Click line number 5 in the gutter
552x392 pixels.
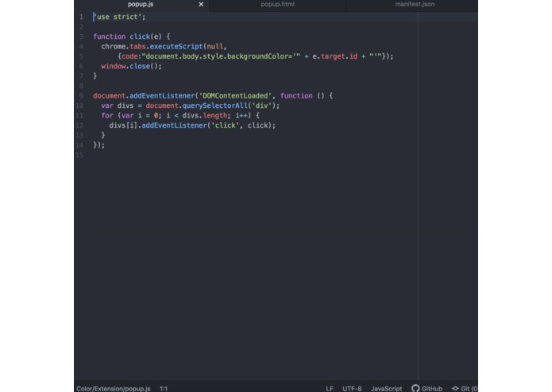pyautogui.click(x=81, y=56)
